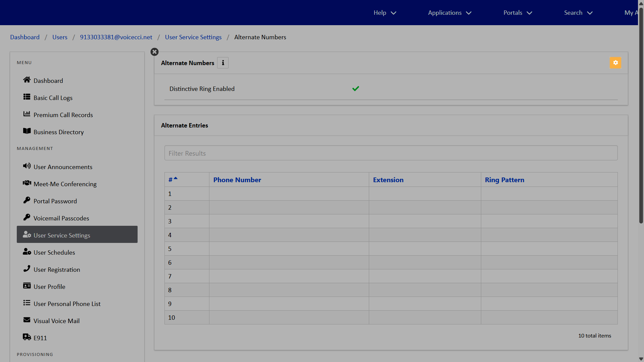
Task: Expand the Applications dropdown menu
Action: click(449, 13)
